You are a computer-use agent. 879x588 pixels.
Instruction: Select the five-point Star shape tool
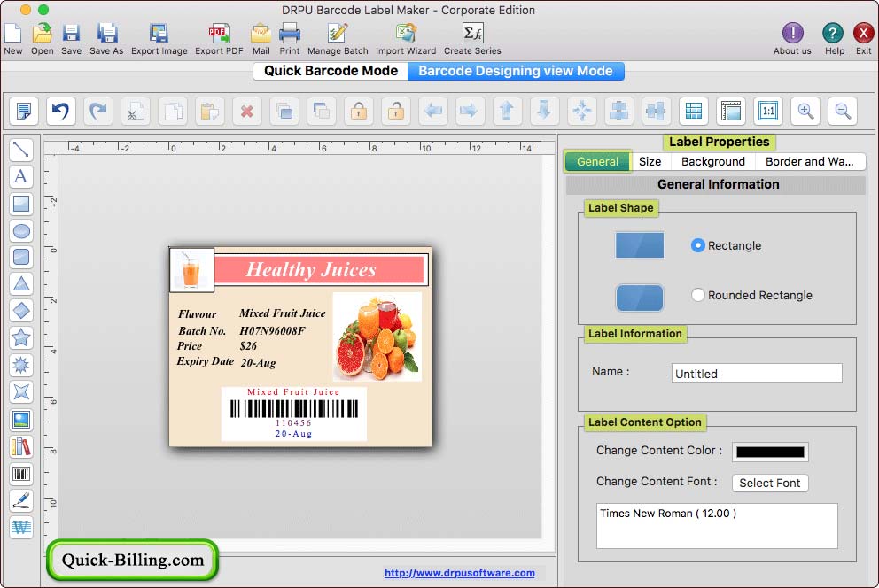[21, 337]
